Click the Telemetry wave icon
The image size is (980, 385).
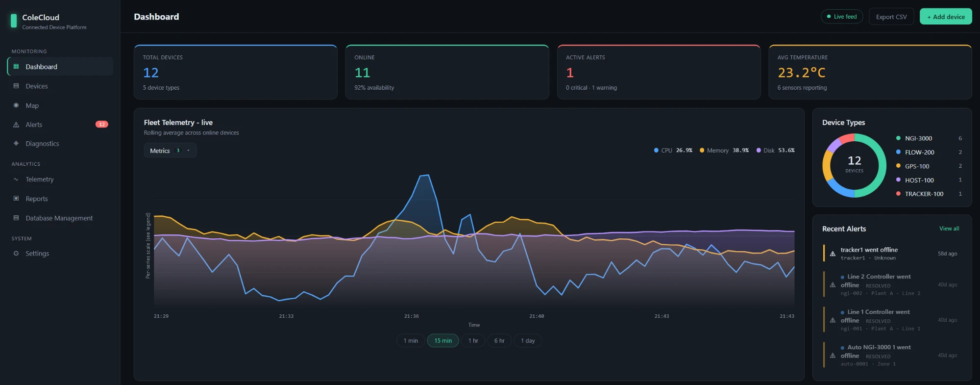(16, 180)
